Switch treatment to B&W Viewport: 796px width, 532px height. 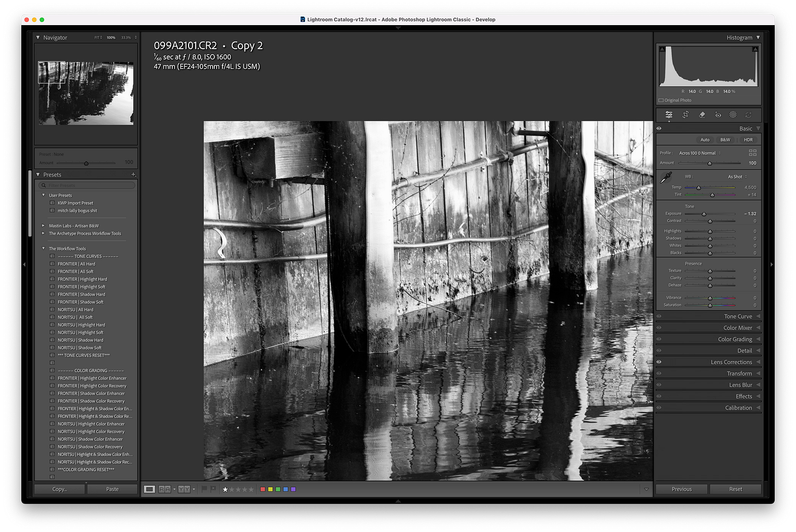725,139
